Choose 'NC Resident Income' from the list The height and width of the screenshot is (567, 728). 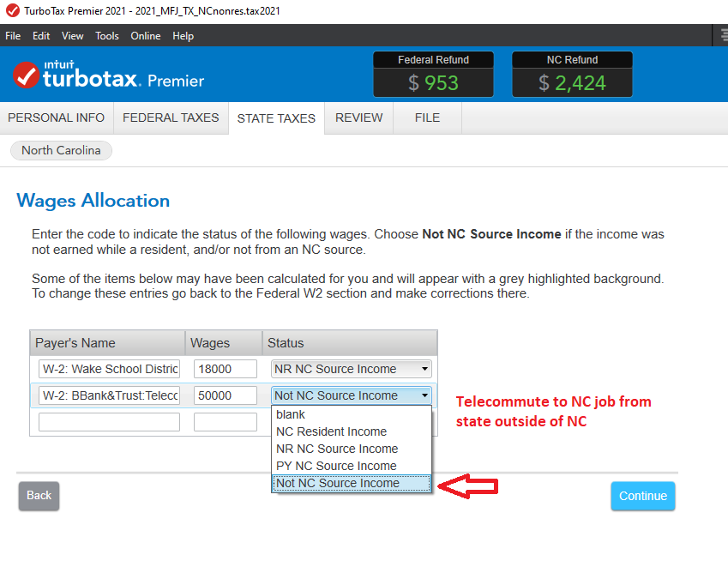331,431
